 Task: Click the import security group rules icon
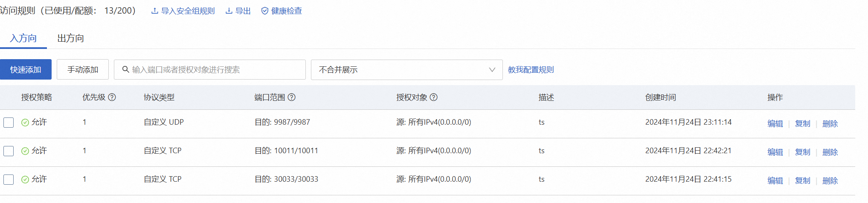click(155, 11)
